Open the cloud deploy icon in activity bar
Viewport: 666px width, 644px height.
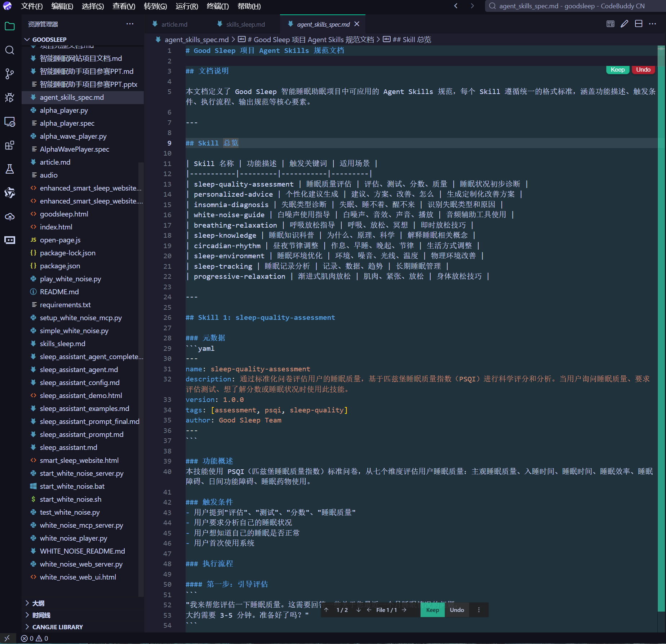pyautogui.click(x=10, y=216)
